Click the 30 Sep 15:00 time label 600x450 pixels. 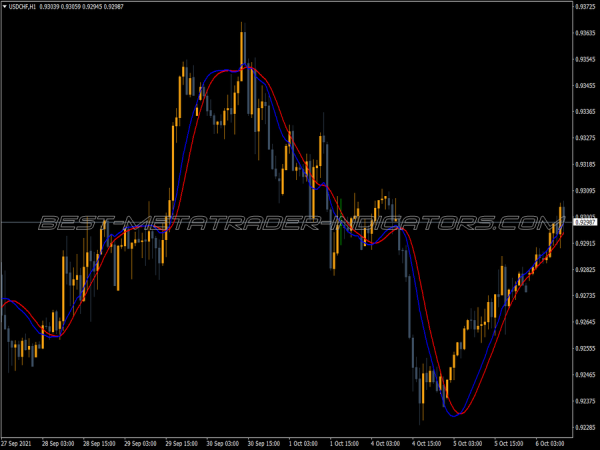[x=264, y=443]
